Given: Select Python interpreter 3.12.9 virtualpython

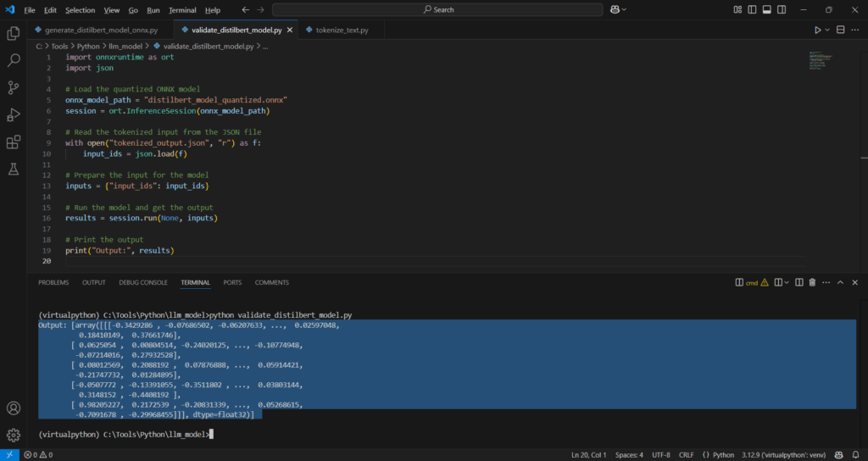Looking at the screenshot, I should coord(783,455).
